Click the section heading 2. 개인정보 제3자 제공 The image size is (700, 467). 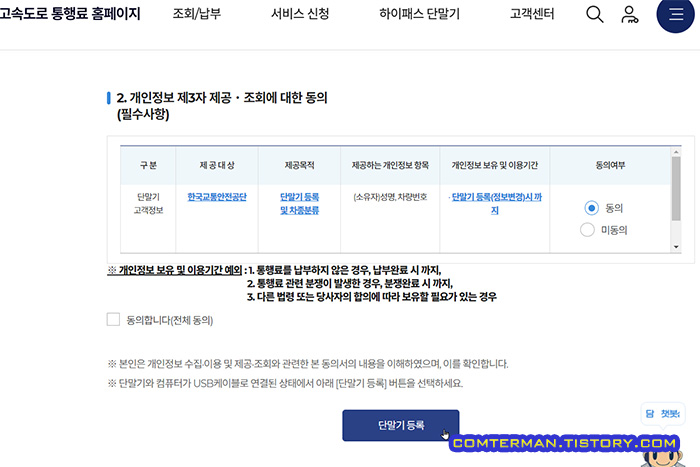(x=222, y=106)
